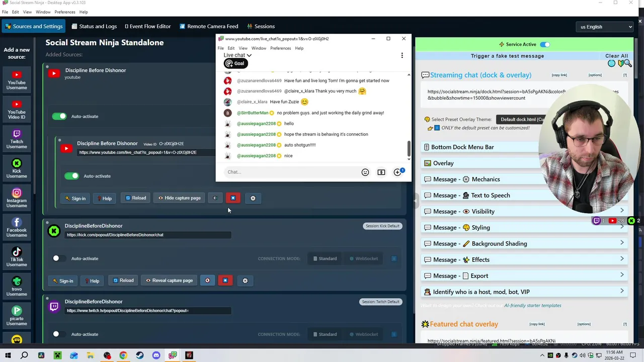644x362 pixels.
Task: Click the red stop button on Kick source
Action: [x=225, y=281]
